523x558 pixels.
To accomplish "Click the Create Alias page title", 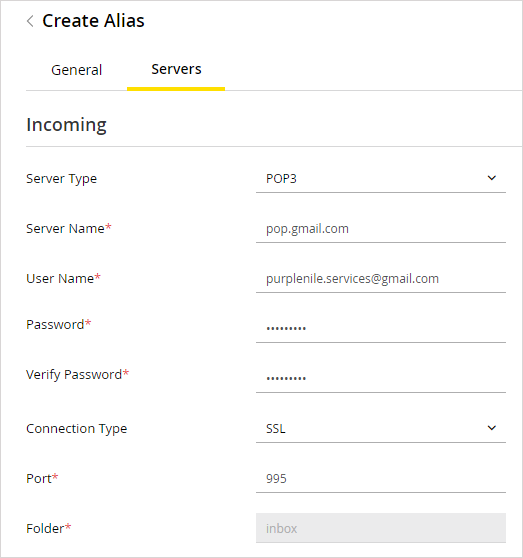I will 93,21.
